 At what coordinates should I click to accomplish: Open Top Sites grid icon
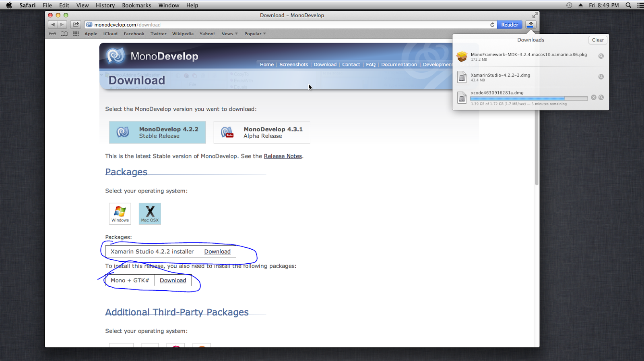[x=76, y=34]
